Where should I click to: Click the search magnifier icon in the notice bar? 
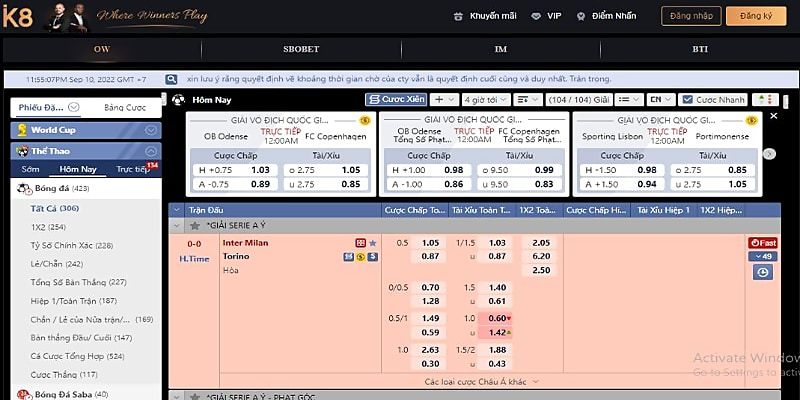[171, 79]
